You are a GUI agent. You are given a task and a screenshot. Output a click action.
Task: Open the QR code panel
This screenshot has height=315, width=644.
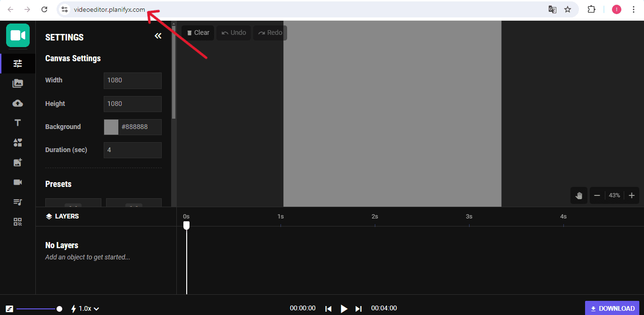[18, 222]
